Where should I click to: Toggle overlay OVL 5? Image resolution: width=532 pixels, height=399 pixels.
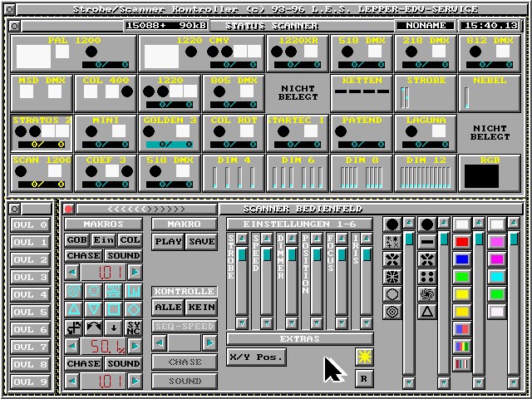pos(30,313)
